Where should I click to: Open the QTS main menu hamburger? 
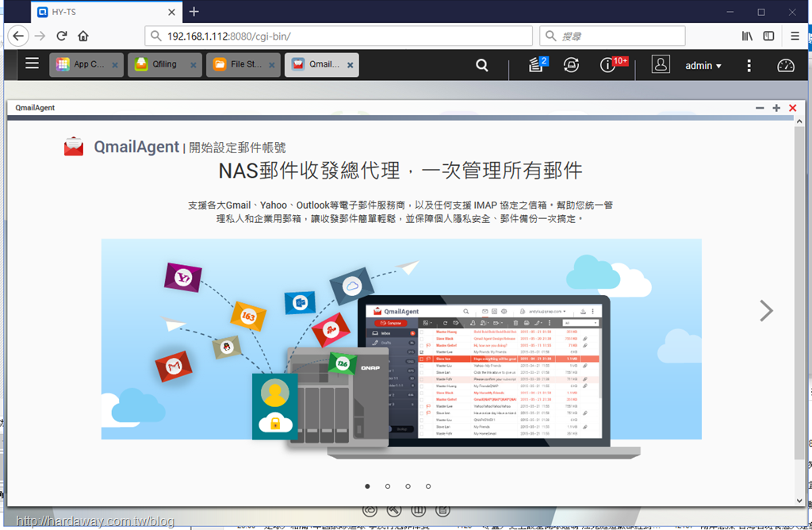(x=32, y=63)
